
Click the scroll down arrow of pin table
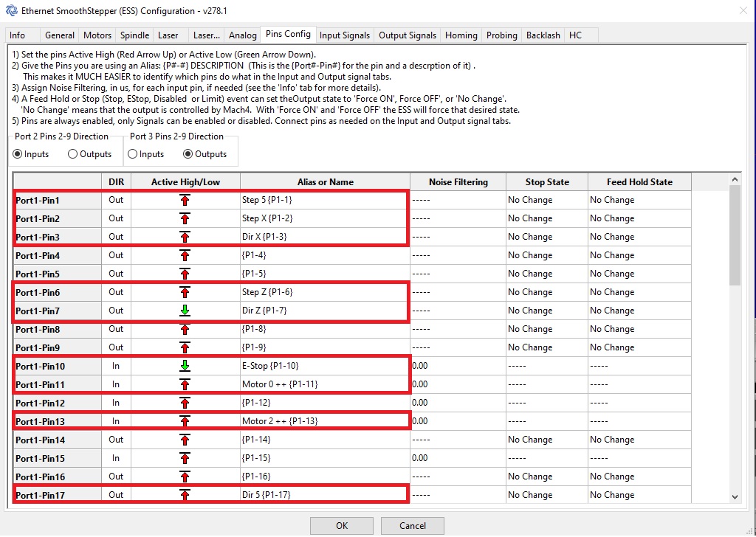pyautogui.click(x=734, y=497)
